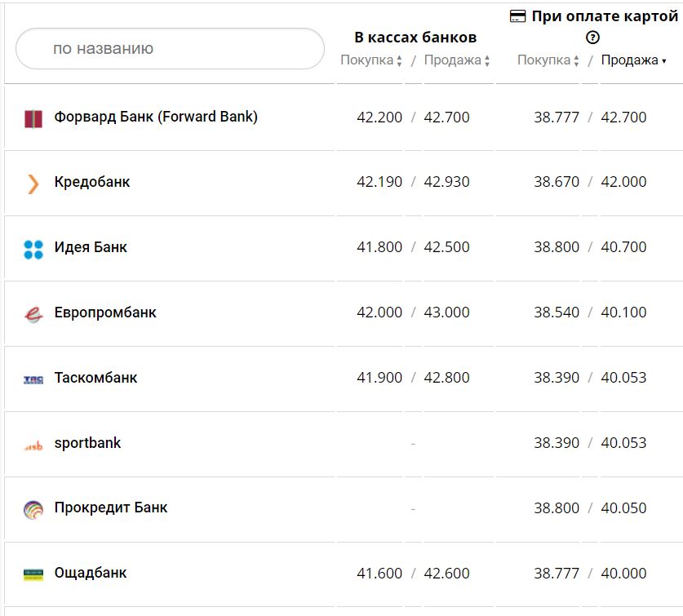Open the Идея Банк link
Screen dimensions: 683x616
coord(91,247)
